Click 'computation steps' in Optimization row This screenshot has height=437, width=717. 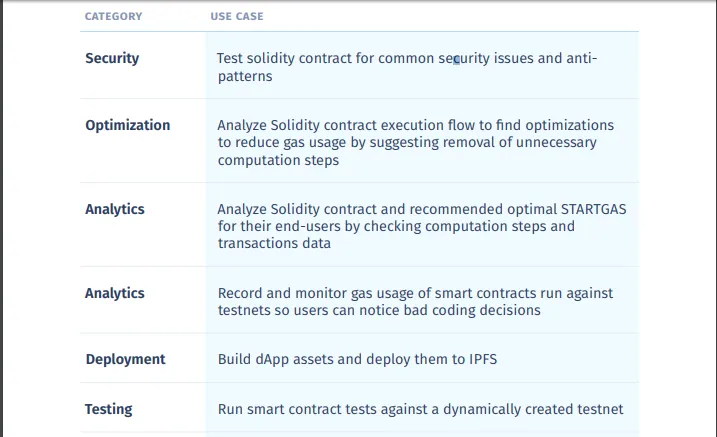(278, 160)
